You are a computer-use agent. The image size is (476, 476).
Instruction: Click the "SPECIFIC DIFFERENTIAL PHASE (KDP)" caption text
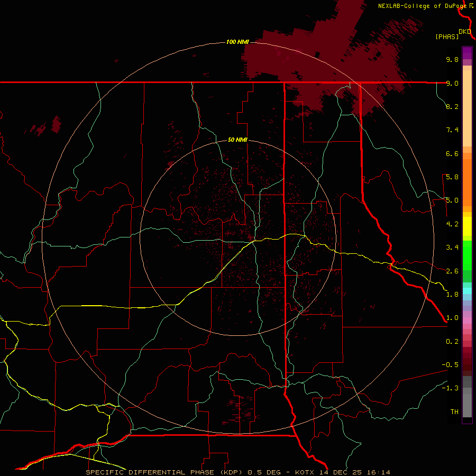[x=164, y=472]
